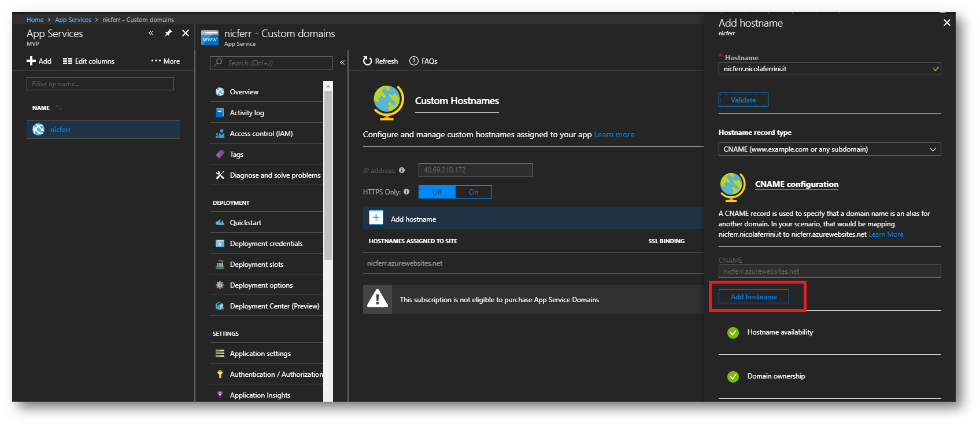Follow the Learn more link for custom hostnames
The width and height of the screenshot is (980, 426).
click(614, 135)
